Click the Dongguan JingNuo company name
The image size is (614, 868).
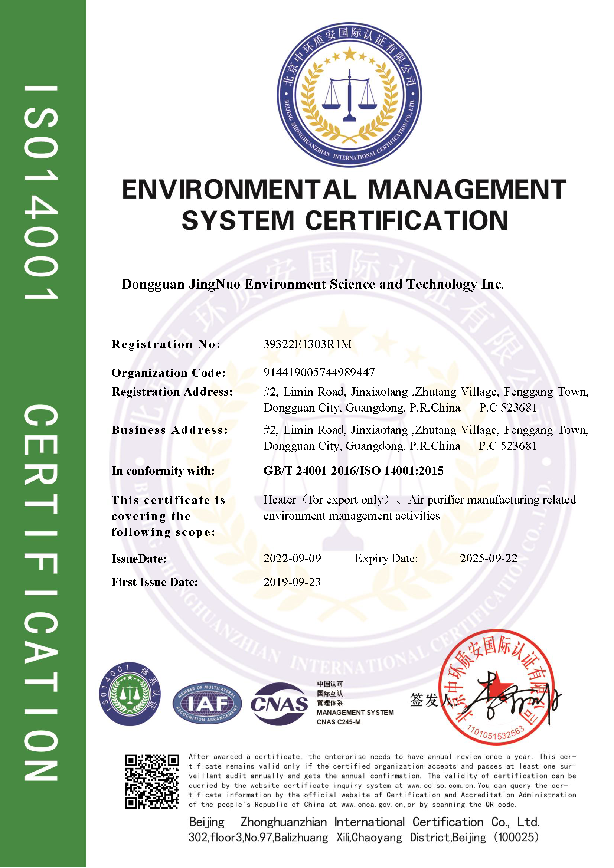pyautogui.click(x=312, y=284)
